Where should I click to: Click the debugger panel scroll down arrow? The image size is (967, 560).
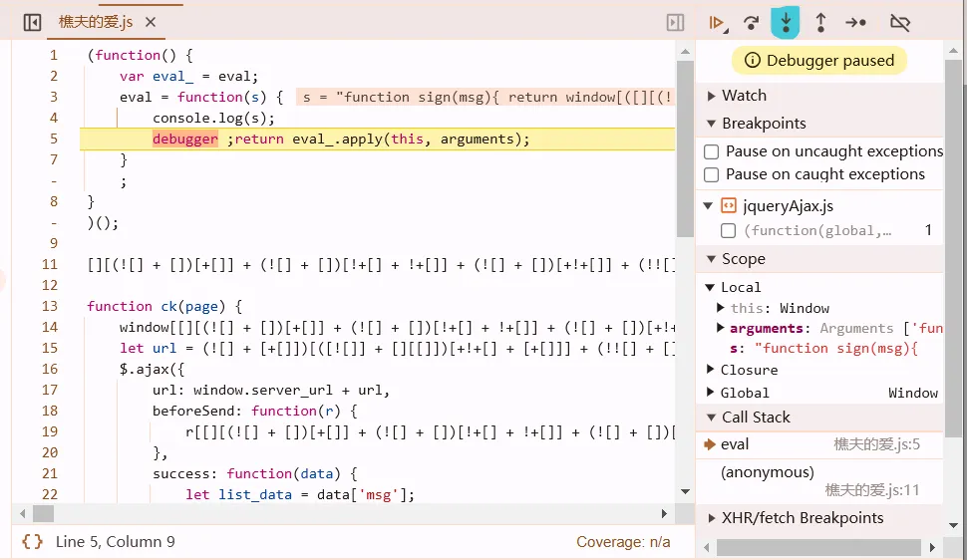pyautogui.click(x=953, y=526)
